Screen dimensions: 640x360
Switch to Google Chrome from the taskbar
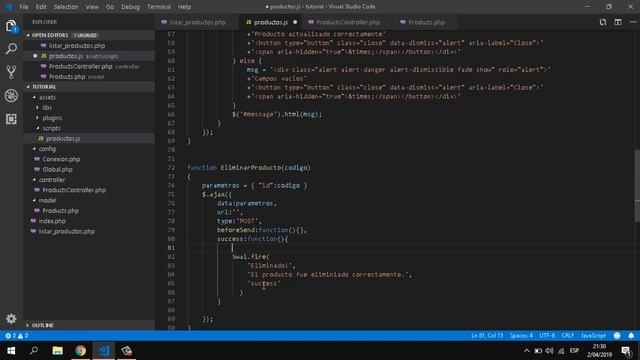point(80,351)
